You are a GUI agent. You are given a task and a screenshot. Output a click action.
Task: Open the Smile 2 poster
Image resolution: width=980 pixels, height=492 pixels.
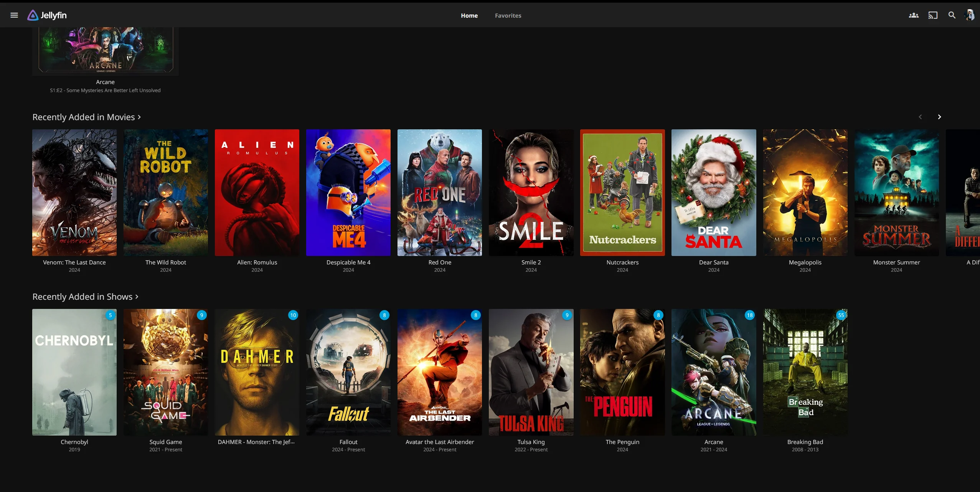531,193
